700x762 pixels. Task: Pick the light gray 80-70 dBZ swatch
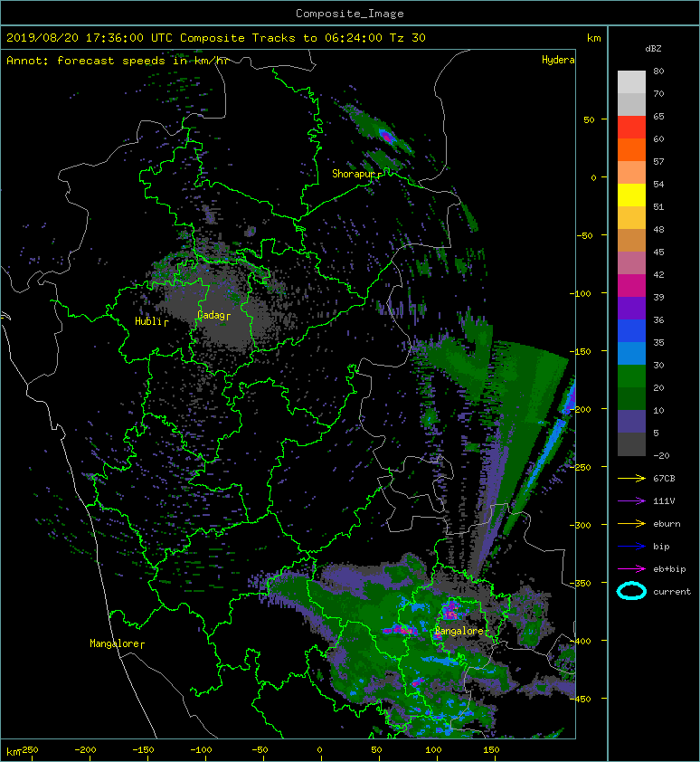coord(631,82)
